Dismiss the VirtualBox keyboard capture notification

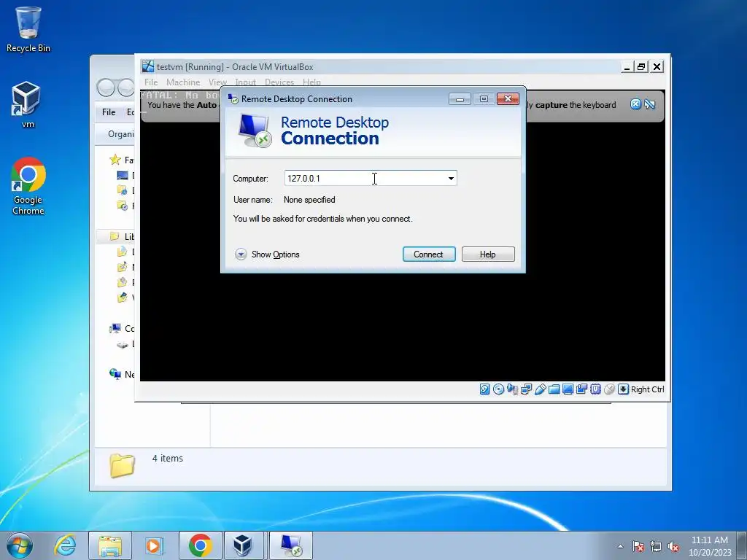635,104
